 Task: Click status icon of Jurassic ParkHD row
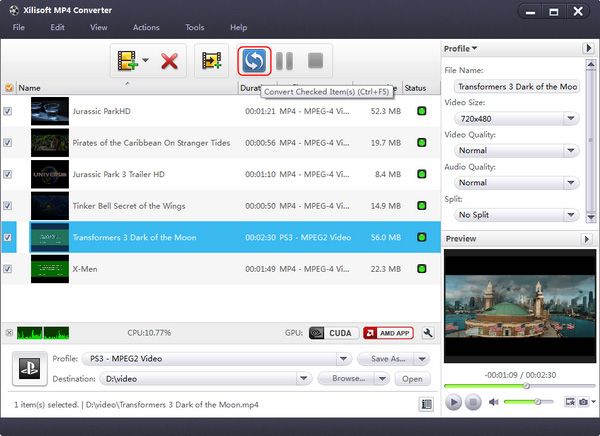pos(422,111)
